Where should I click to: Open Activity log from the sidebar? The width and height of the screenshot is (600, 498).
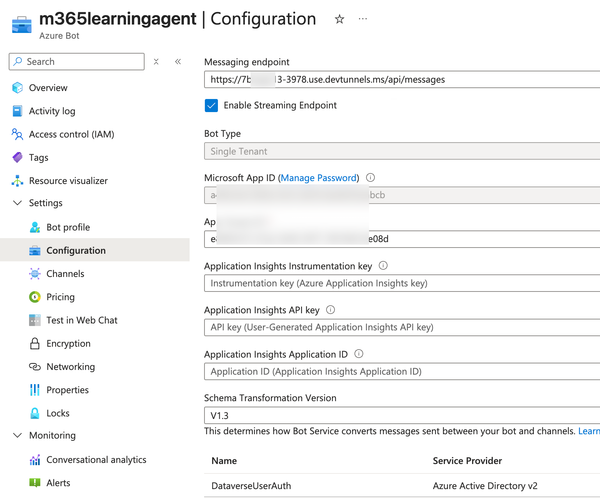(x=52, y=111)
